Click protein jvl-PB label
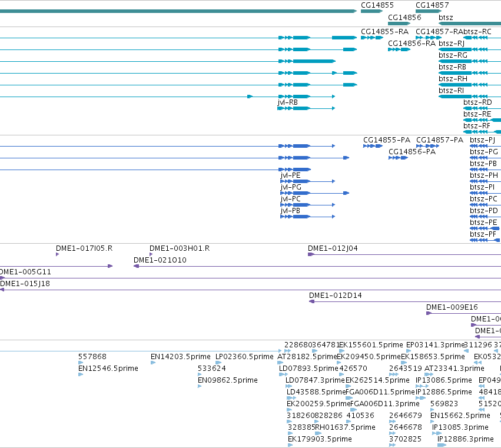This screenshot has width=501, height=448. [x=290, y=211]
